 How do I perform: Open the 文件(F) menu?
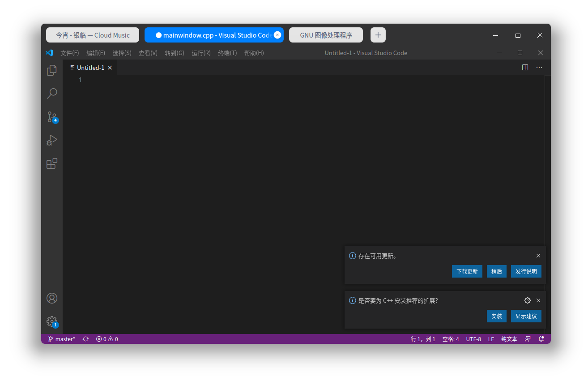(x=70, y=53)
